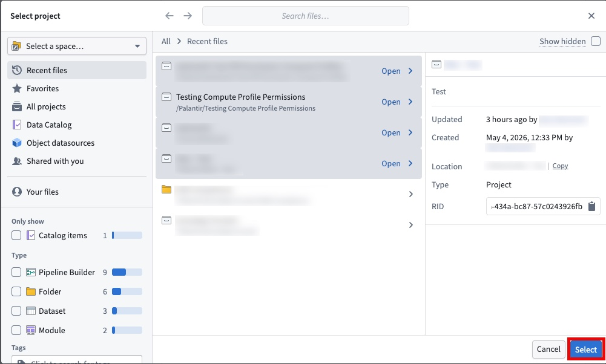
Task: Click into the Search files field
Action: coord(305,16)
